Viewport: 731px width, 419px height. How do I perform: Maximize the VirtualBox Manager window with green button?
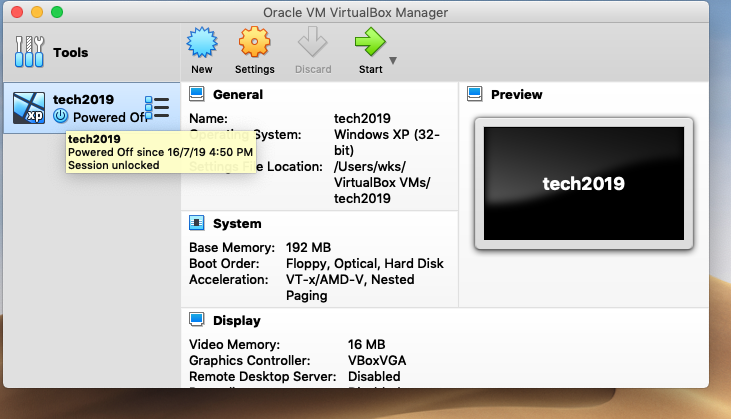coord(57,12)
